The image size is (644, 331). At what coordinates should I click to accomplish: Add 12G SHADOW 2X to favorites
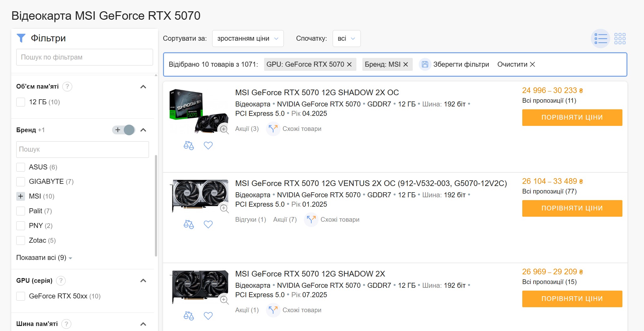[208, 316]
